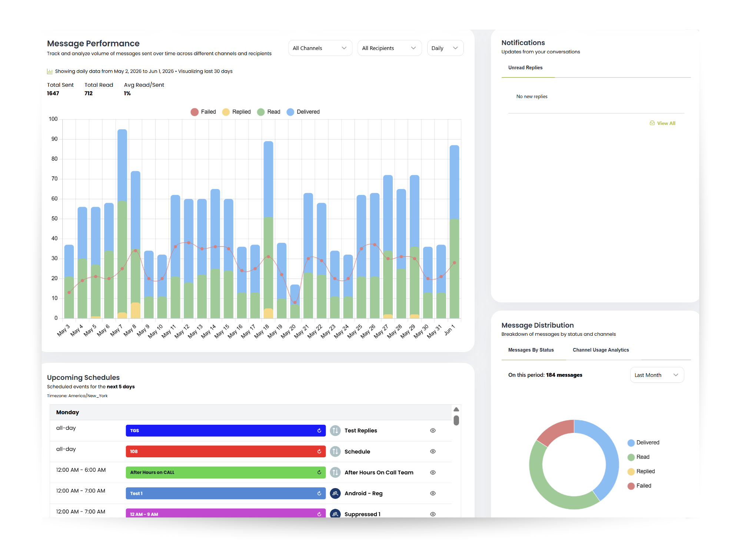Toggle Replied in donut chart legend
The image size is (741, 560).
tap(641, 471)
